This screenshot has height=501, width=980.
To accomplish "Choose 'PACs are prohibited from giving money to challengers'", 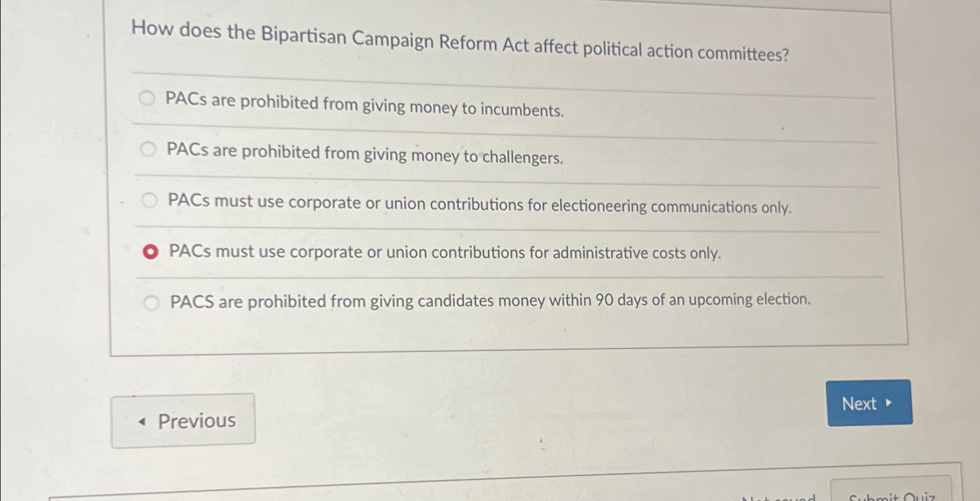I will point(149,150).
